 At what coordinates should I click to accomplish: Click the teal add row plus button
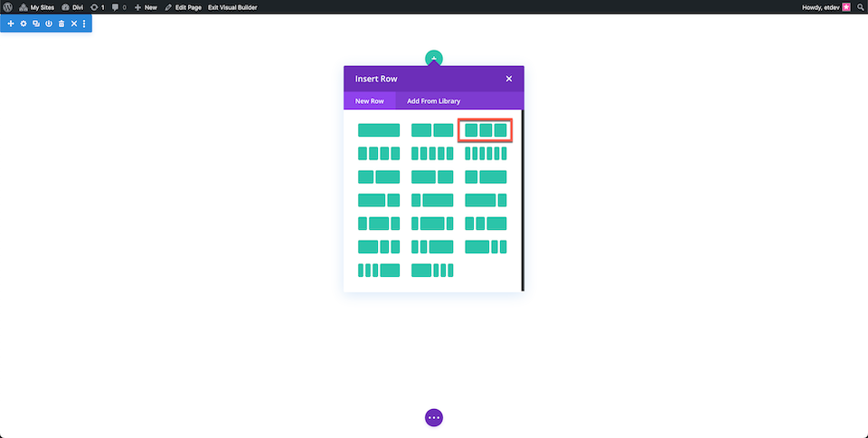[434, 58]
